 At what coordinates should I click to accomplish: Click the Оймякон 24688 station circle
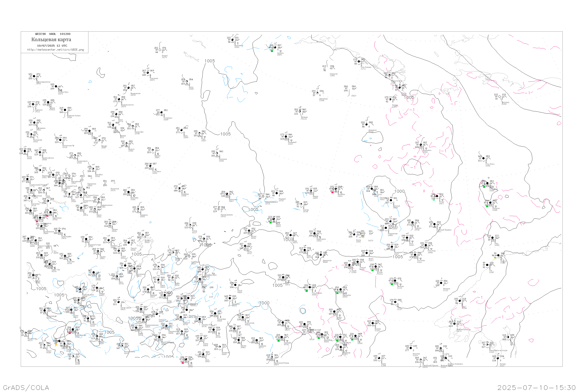491,203
